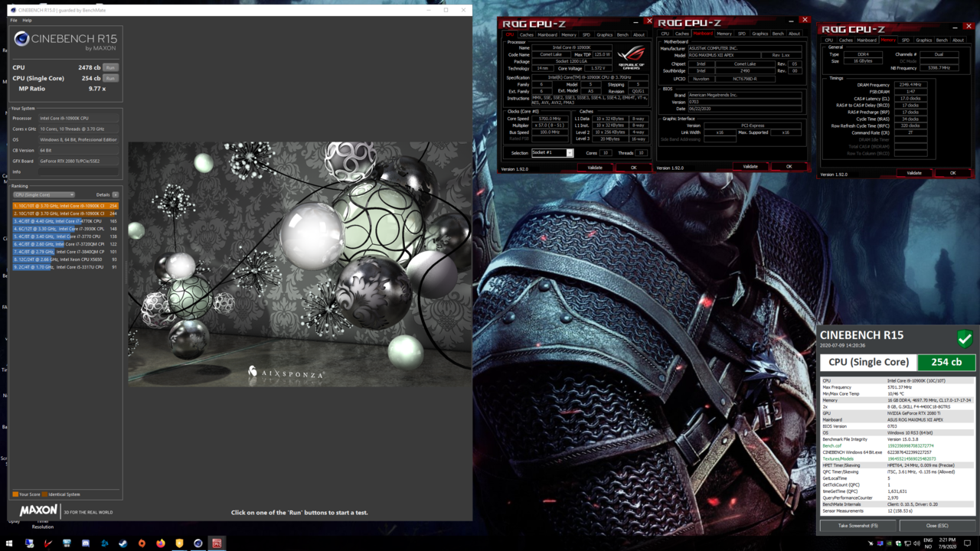Open the Cinebench taskbar icon

pyautogui.click(x=198, y=543)
